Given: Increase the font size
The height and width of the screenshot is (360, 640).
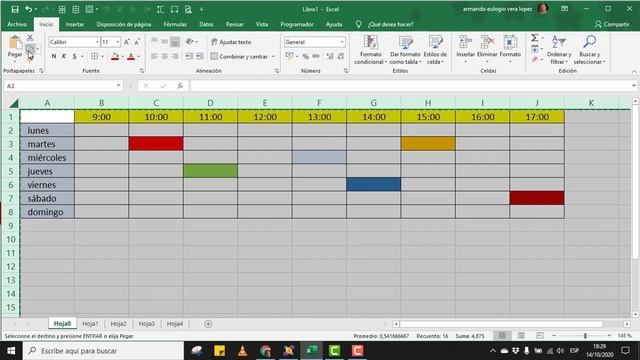Looking at the screenshot, I should pyautogui.click(x=127, y=42).
